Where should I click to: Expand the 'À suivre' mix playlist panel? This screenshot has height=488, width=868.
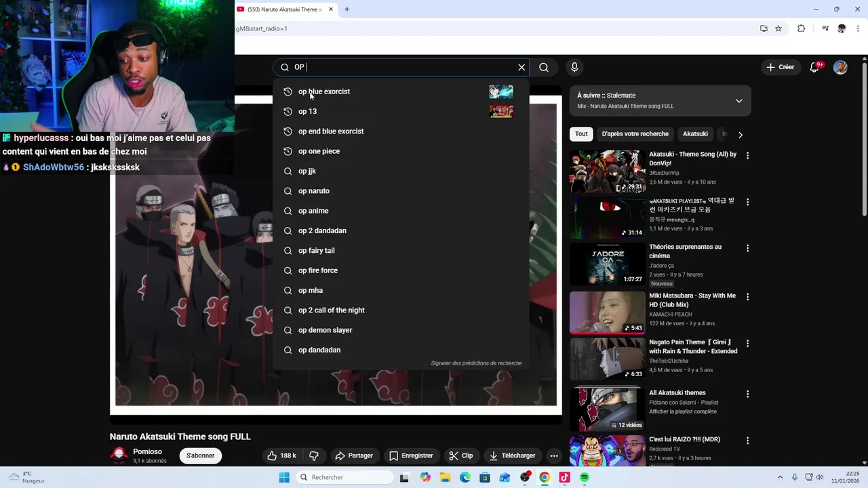tap(739, 101)
